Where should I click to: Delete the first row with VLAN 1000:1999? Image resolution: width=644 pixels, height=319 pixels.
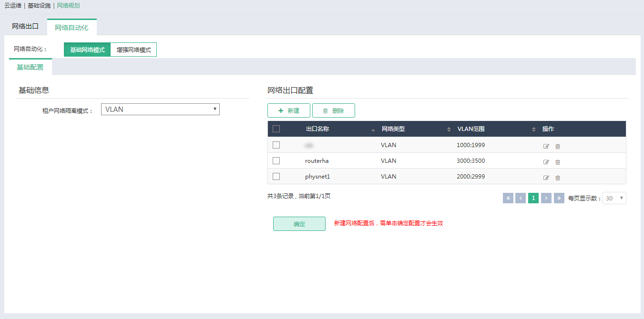click(558, 146)
